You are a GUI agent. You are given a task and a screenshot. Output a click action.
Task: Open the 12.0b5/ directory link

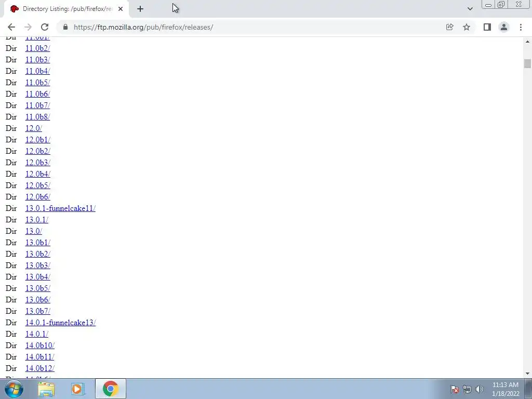(37, 185)
